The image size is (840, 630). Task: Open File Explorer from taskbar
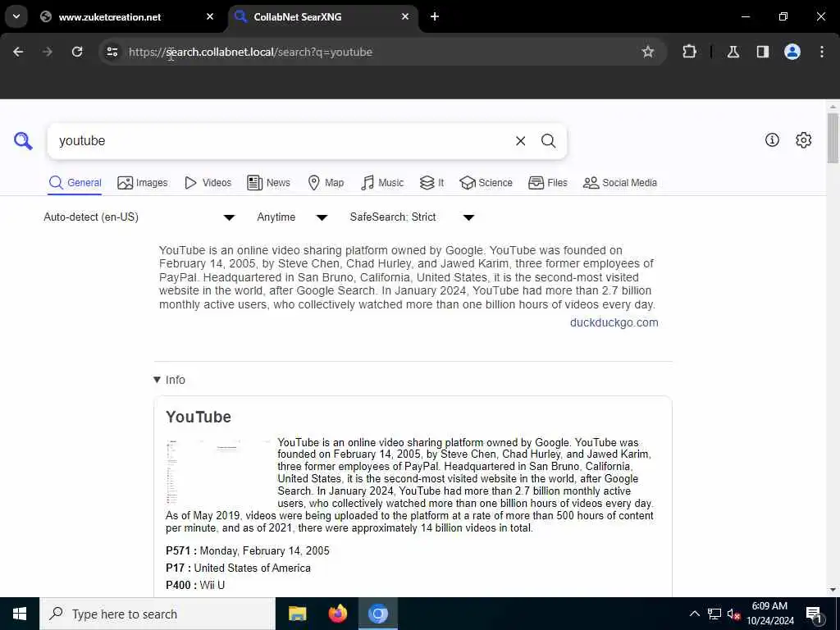tap(297, 614)
